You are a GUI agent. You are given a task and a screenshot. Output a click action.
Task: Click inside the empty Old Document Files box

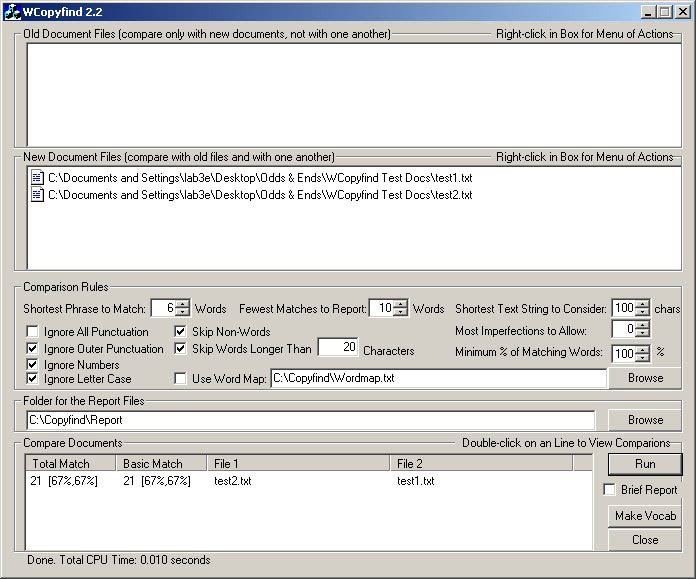[354, 95]
